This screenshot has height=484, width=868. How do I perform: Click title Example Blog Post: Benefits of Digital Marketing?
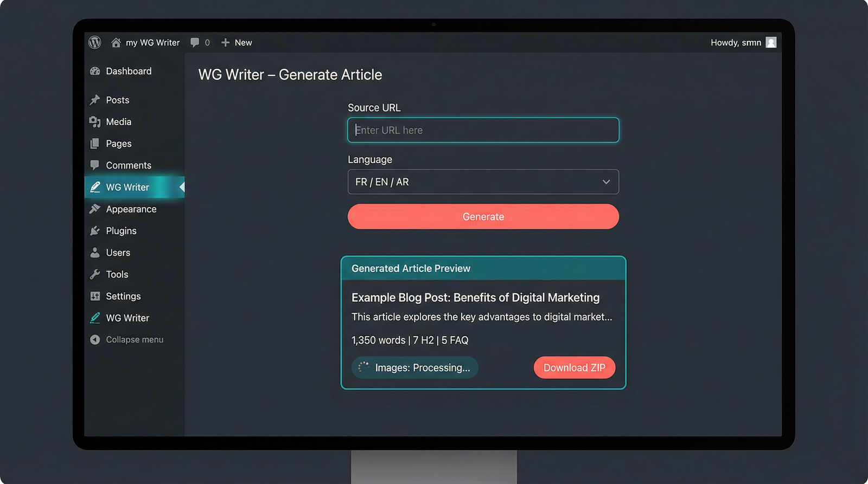(x=475, y=298)
